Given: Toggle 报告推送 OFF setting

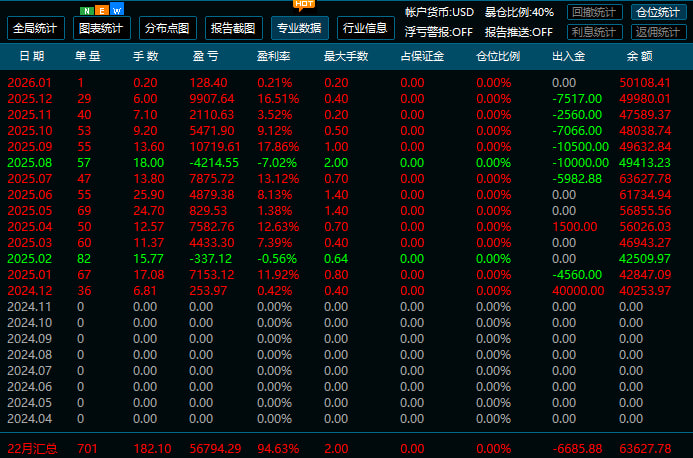Looking at the screenshot, I should coord(518,32).
